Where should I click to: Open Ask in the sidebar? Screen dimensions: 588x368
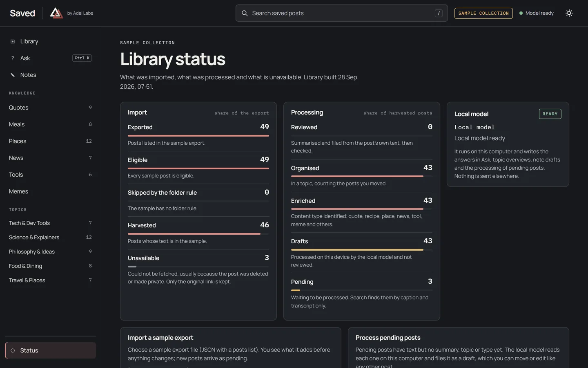tap(50, 58)
